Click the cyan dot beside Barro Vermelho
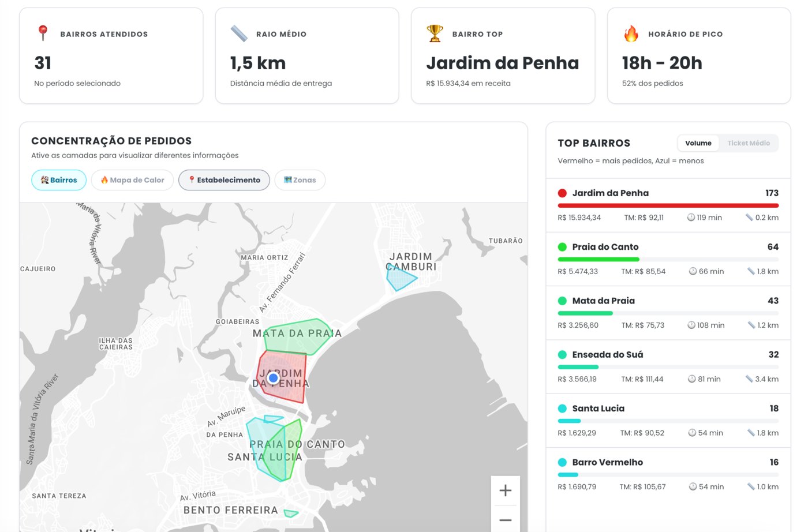The width and height of the screenshot is (808, 532). click(x=562, y=462)
